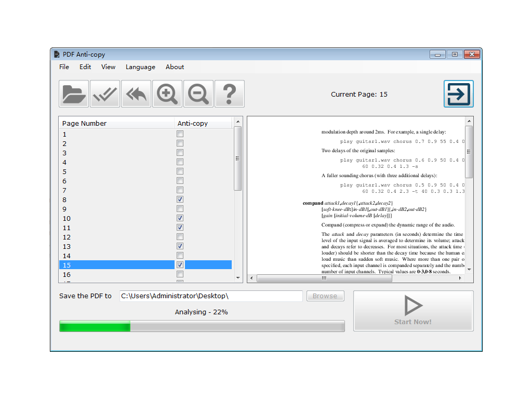This screenshot has width=532, height=399.
Task: Click preview horizontal scrollbar right arrow
Action: [460, 278]
